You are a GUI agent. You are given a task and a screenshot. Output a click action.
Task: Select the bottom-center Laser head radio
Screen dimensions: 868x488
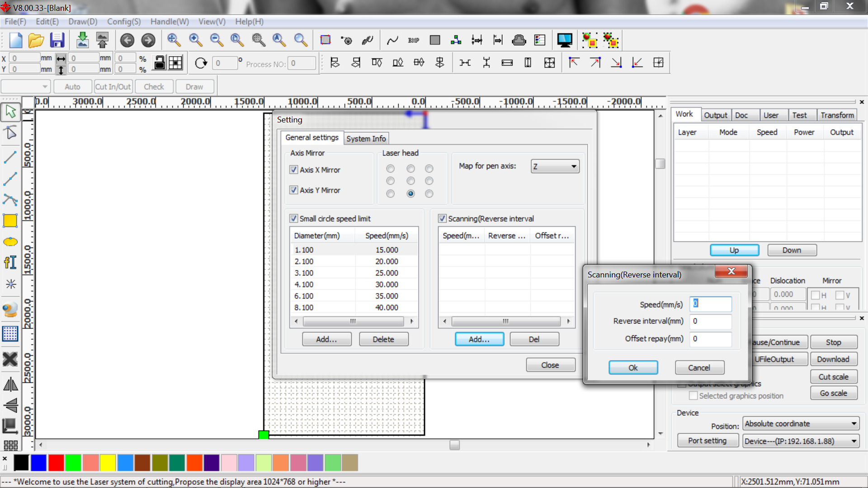click(x=410, y=193)
